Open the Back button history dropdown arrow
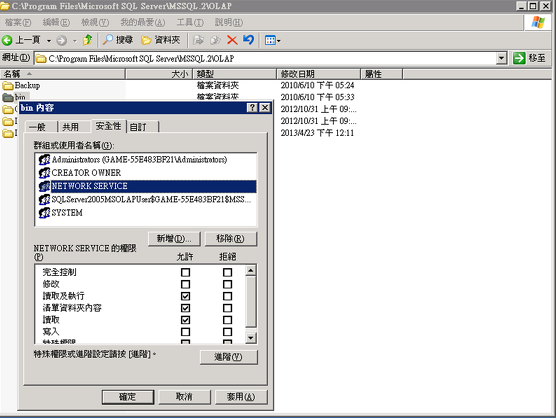Viewport: 556px width, 418px height. 49,41
